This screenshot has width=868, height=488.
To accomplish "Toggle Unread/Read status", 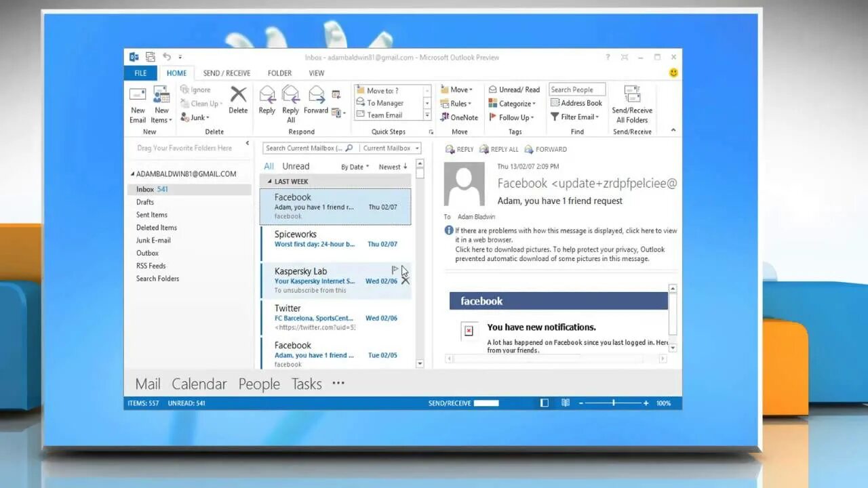I will coord(514,89).
